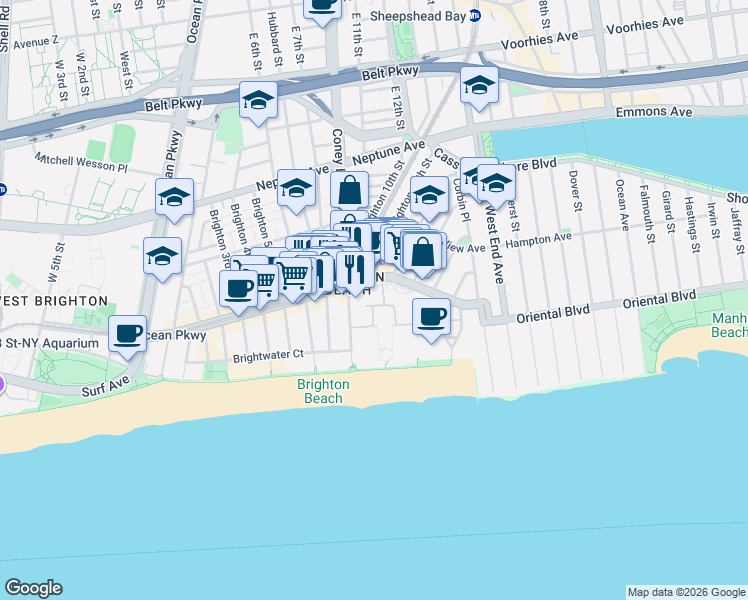This screenshot has height=600, width=748.
Task: Click the E 6th St label
Action: coord(255,52)
